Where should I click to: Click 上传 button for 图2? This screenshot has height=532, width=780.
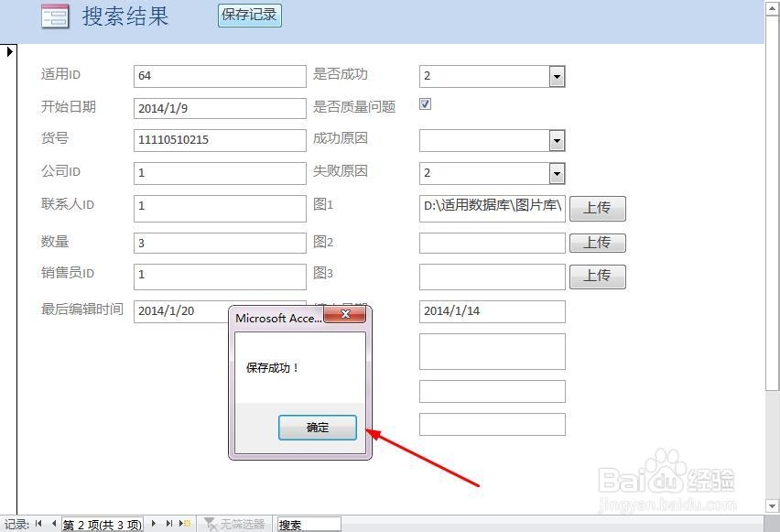click(x=598, y=243)
